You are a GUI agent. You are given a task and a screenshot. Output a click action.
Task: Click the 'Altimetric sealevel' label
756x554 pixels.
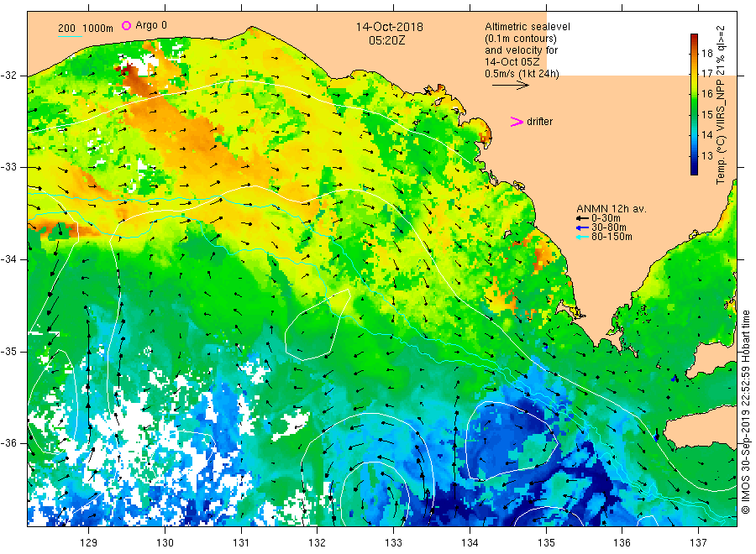pyautogui.click(x=528, y=27)
